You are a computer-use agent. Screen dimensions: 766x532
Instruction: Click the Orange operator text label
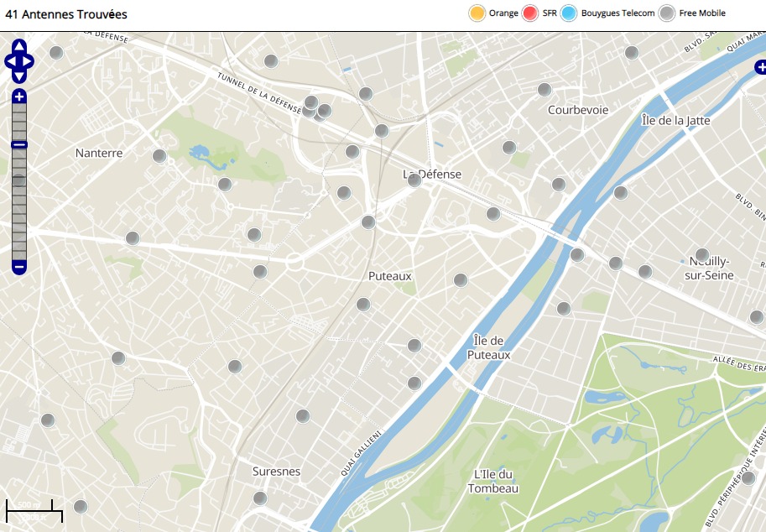(503, 13)
